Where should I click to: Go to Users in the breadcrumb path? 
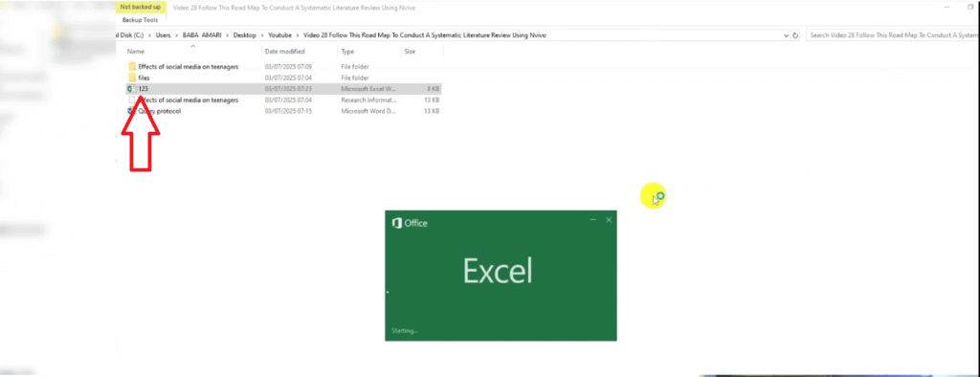[163, 35]
